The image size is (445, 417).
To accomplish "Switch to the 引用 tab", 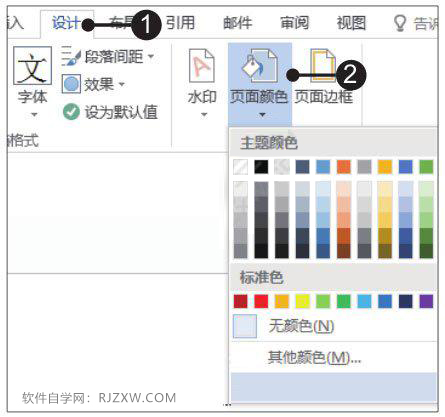I will pyautogui.click(x=180, y=23).
